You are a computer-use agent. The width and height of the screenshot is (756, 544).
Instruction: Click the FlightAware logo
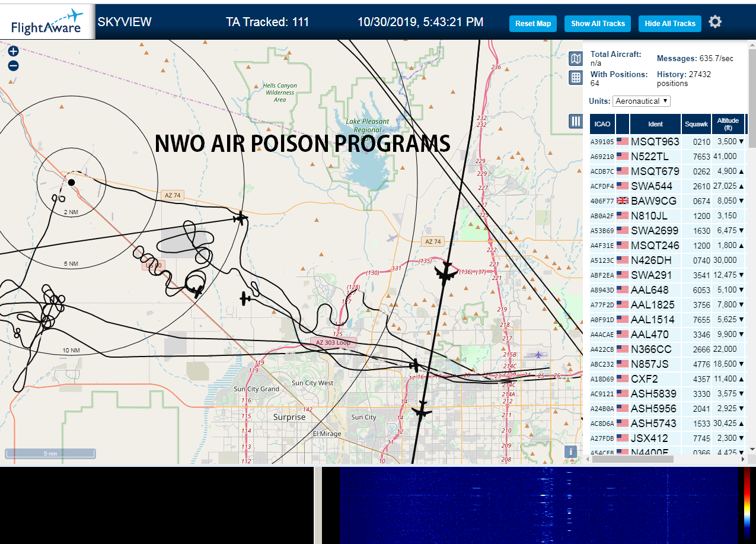coord(47,22)
